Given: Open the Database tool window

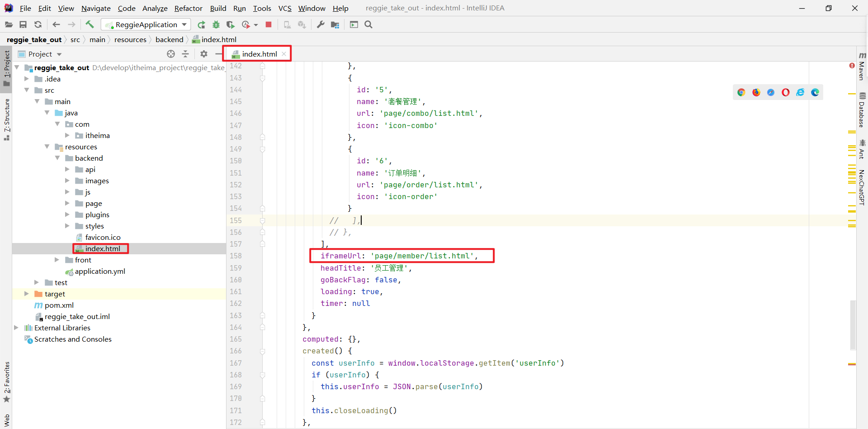Looking at the screenshot, I should click(862, 110).
